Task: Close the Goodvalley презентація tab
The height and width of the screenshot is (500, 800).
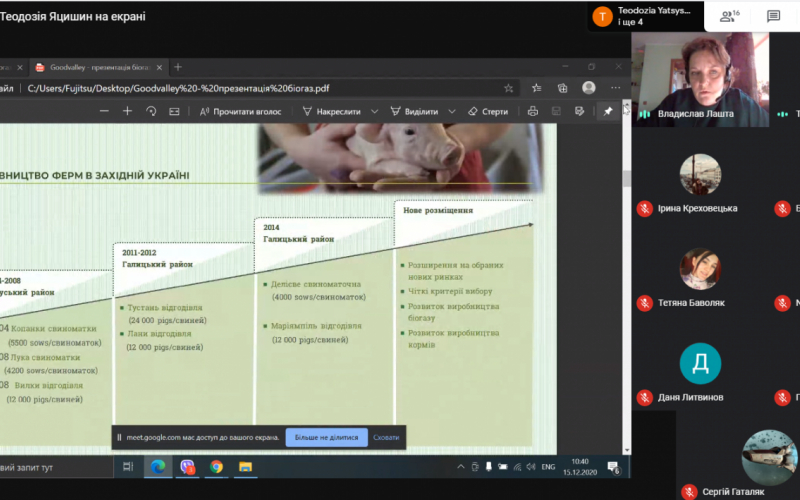Action: [159, 67]
